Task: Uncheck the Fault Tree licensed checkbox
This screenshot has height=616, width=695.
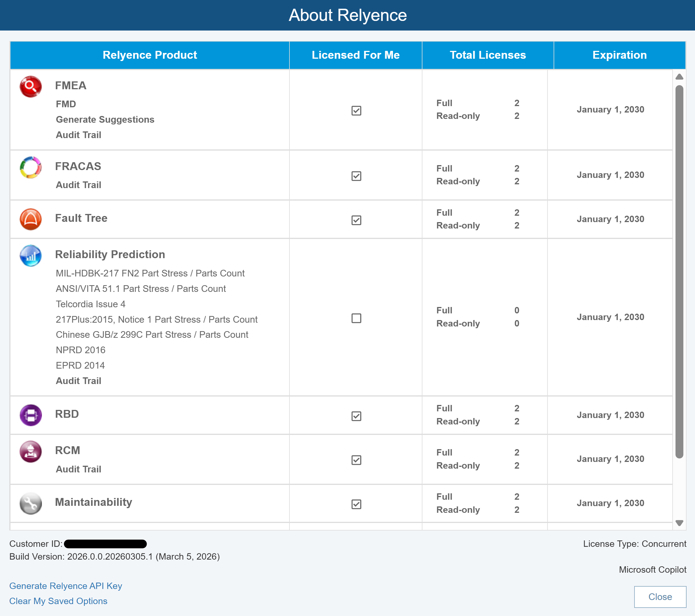Action: tap(356, 220)
